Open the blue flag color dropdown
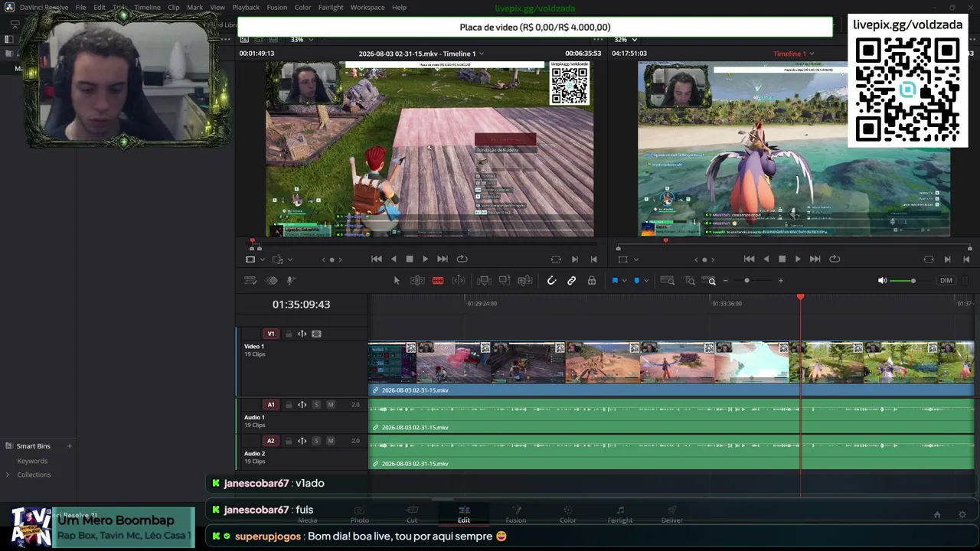980x551 pixels. [625, 281]
